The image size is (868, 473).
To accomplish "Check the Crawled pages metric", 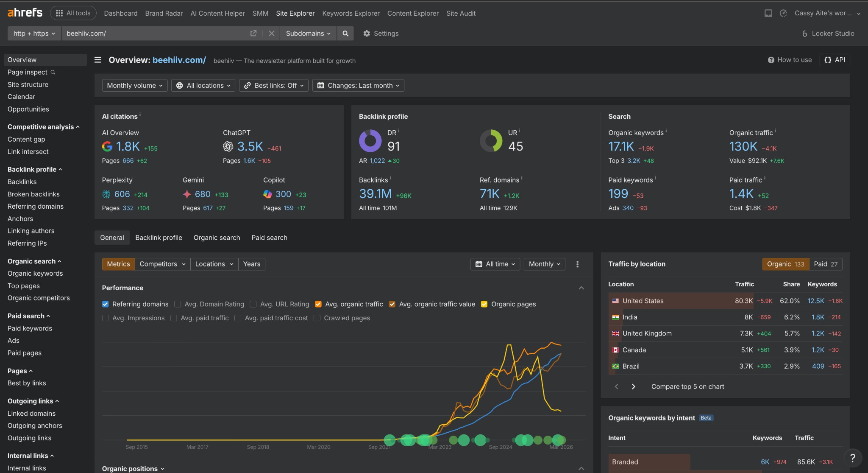I will point(317,318).
